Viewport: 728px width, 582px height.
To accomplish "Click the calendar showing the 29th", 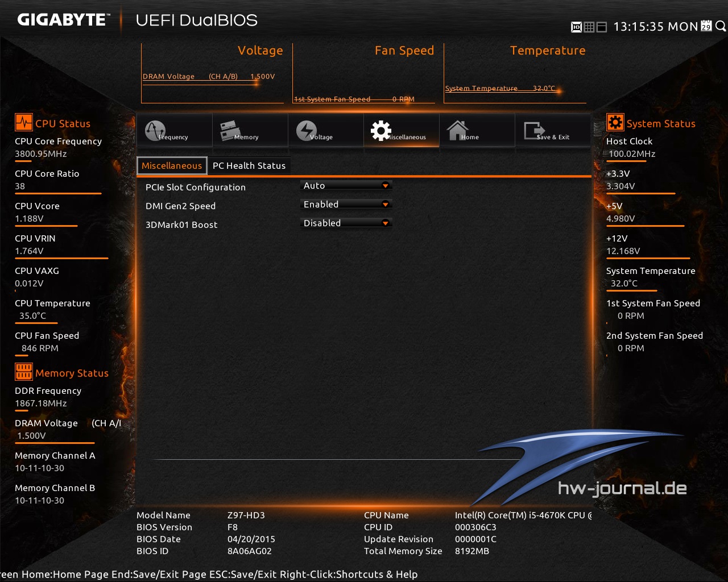I will (x=707, y=26).
